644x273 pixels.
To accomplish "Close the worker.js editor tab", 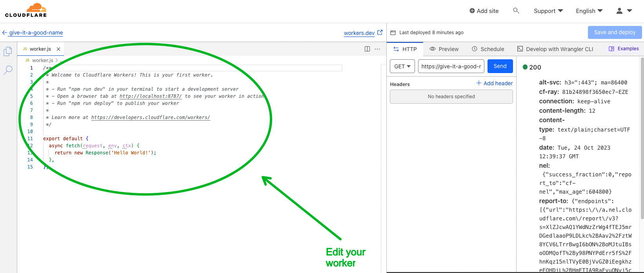I will [58, 49].
